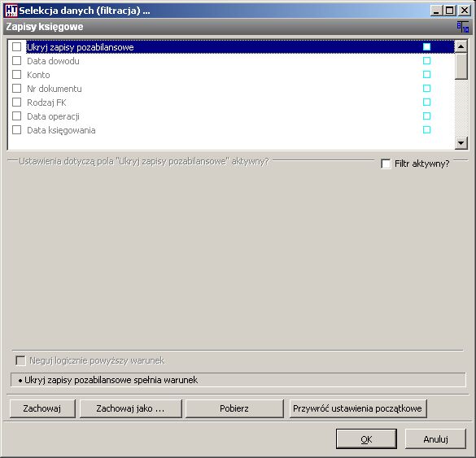Select the Rodzaj FK list row
The image size is (476, 458).
tap(231, 103)
